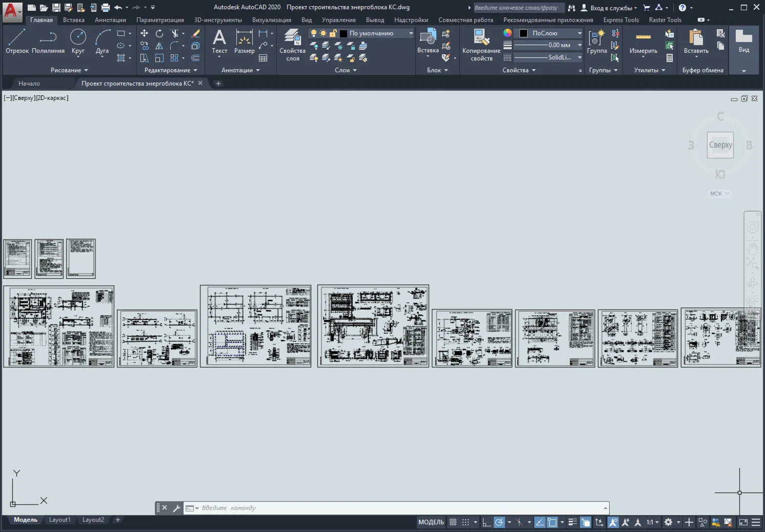
Task: Toggle snap mode in status bar
Action: [x=466, y=522]
